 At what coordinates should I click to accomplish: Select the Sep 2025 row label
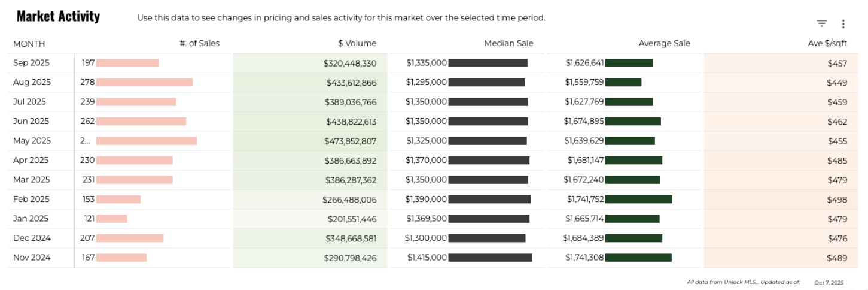tap(31, 63)
